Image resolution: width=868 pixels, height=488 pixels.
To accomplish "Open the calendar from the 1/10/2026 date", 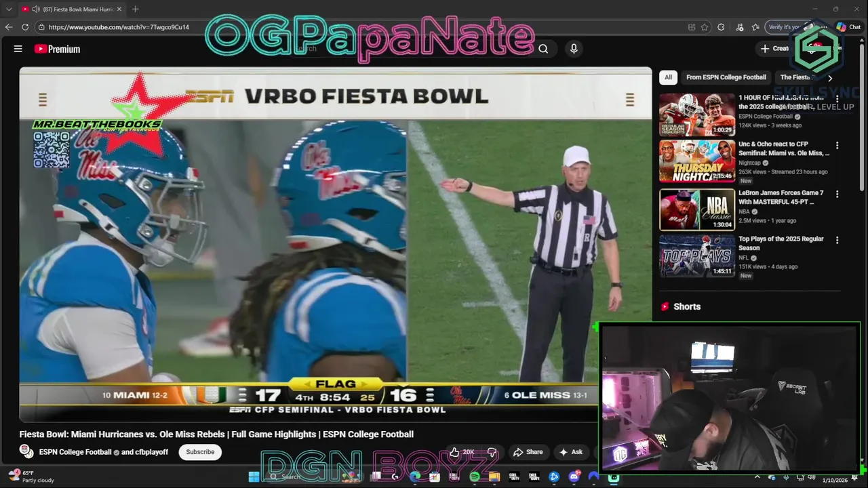I will pos(835,480).
